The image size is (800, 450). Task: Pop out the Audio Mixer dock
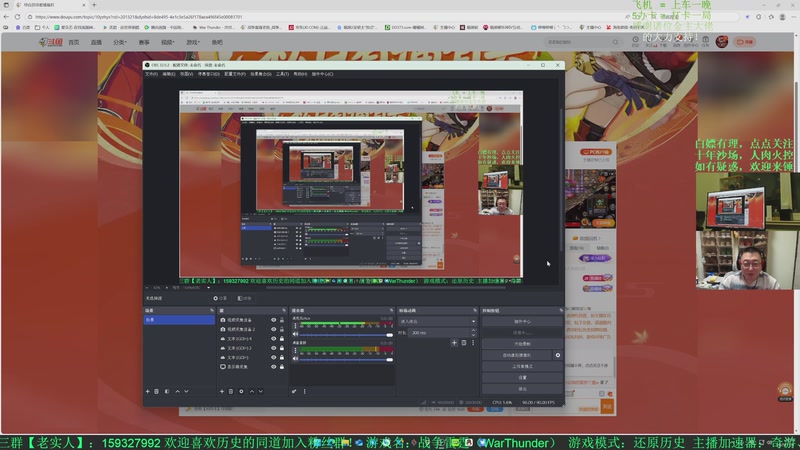(x=391, y=310)
